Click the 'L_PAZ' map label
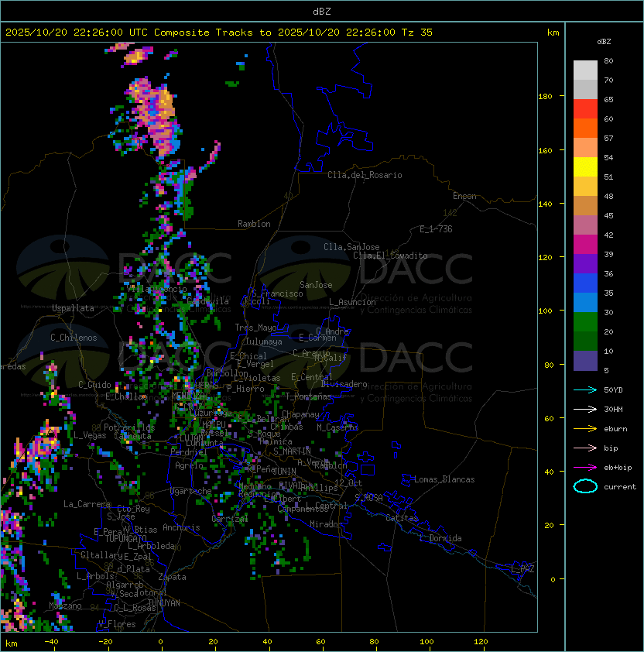This screenshot has height=652, width=644. pyautogui.click(x=522, y=569)
